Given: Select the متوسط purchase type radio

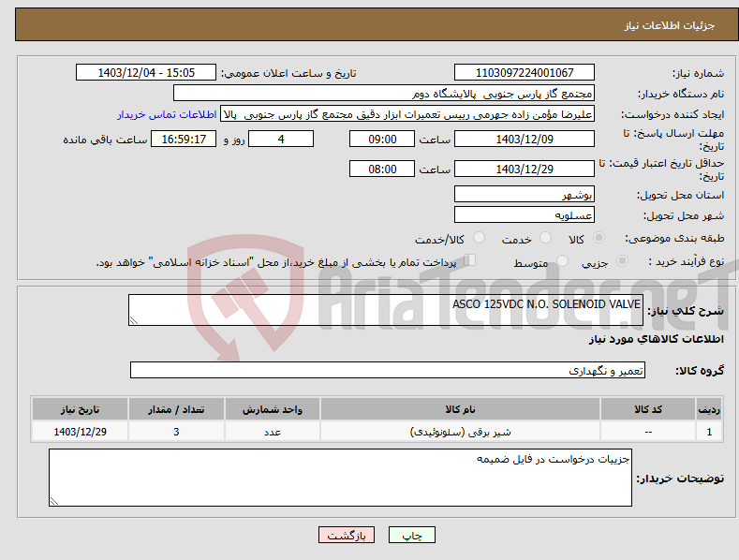Looking at the screenshot, I should 562,260.
